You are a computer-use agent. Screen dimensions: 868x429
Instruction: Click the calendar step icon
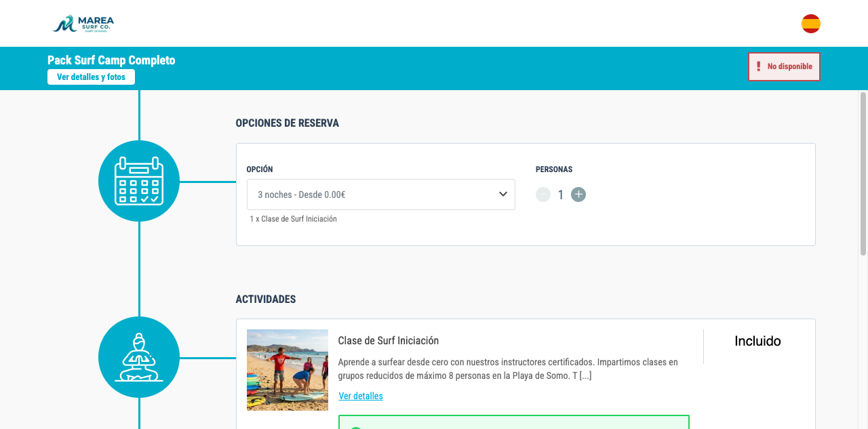click(139, 181)
